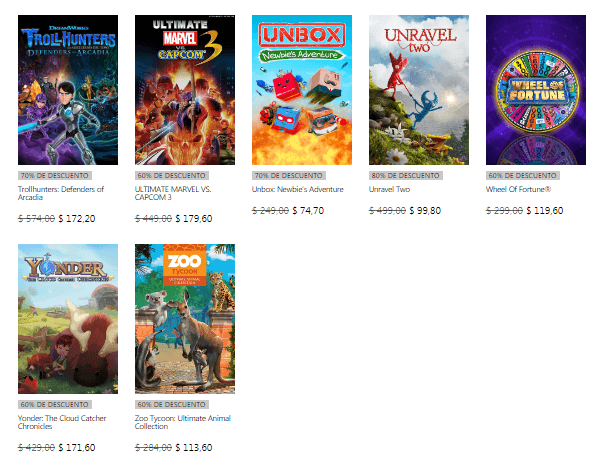Click the 80% de descuento badge
Viewport: 602px width, 466px height.
[405, 175]
